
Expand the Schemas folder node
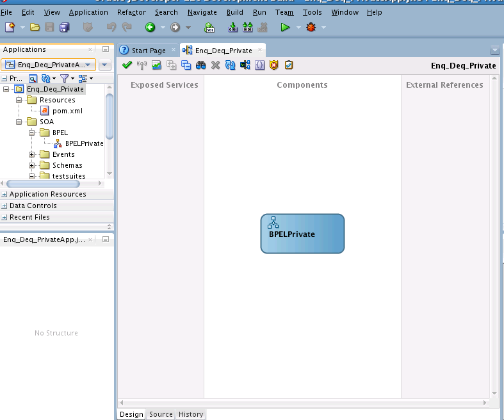pyautogui.click(x=32, y=165)
